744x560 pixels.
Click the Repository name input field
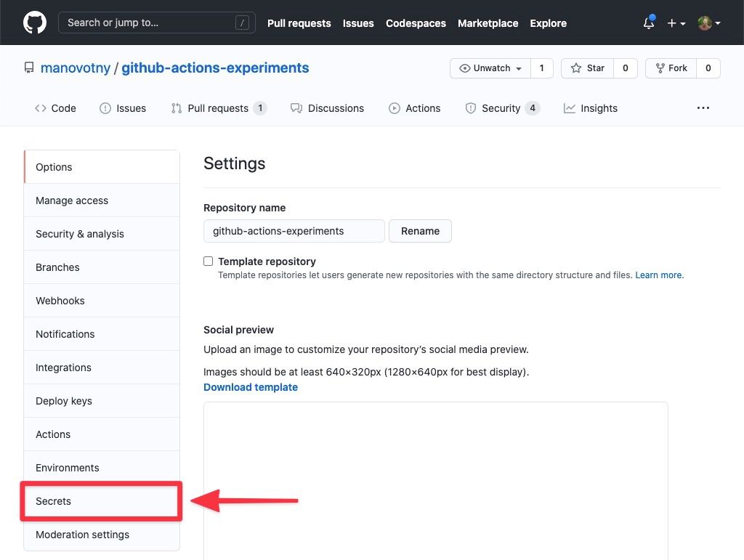(294, 231)
